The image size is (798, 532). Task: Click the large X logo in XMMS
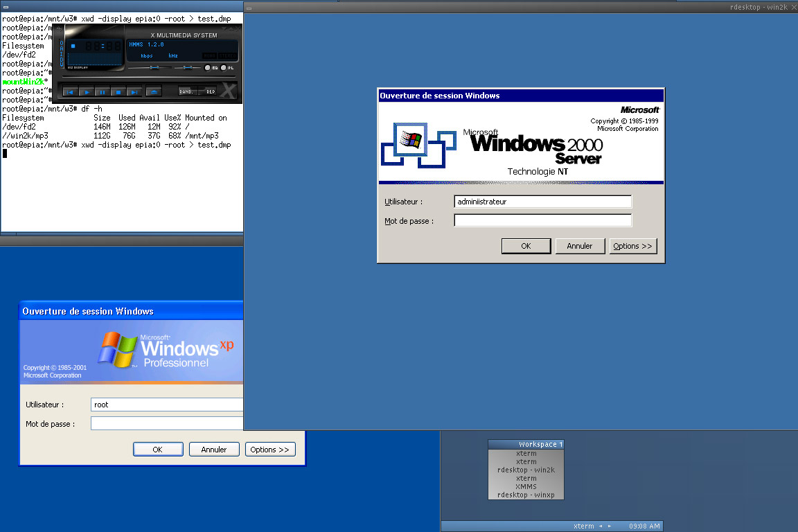point(229,90)
